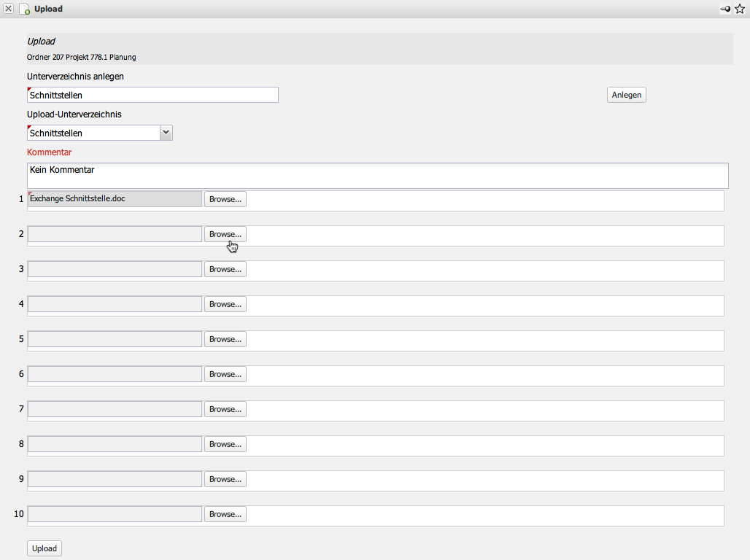This screenshot has width=750, height=560.
Task: Browse for a file in row 1
Action: pyautogui.click(x=225, y=199)
